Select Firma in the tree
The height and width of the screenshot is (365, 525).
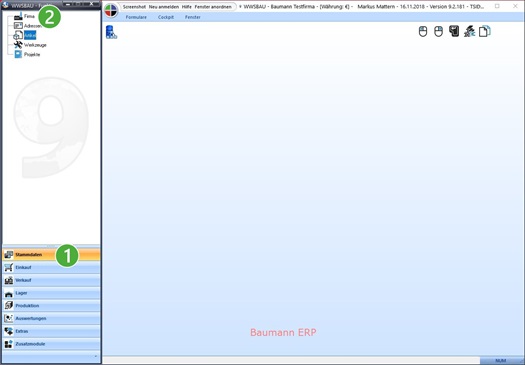(29, 16)
